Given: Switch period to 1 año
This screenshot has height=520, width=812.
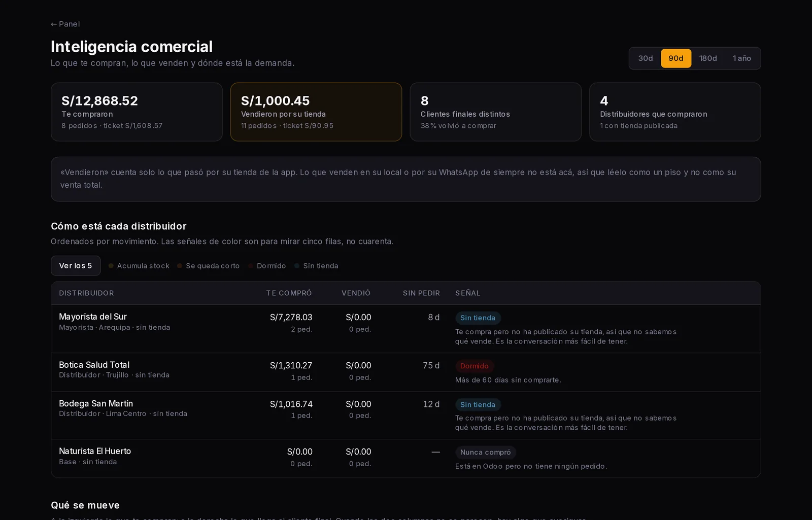Looking at the screenshot, I should coord(742,58).
